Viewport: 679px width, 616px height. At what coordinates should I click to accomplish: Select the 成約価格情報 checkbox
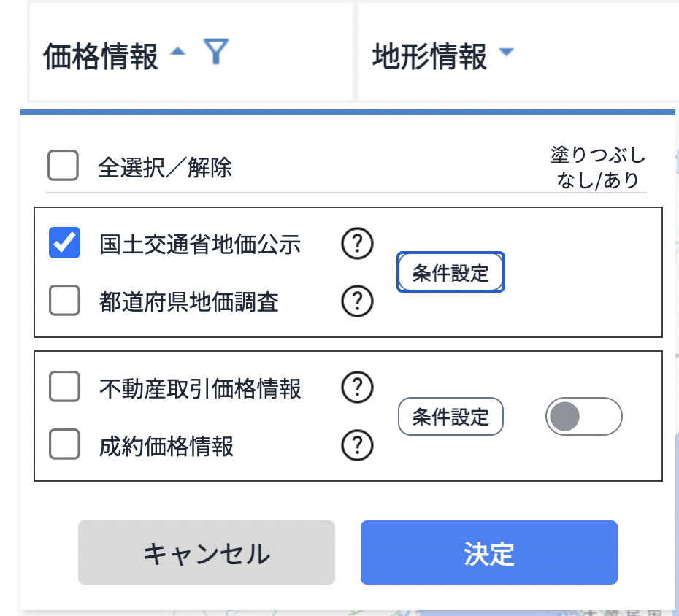tap(64, 444)
